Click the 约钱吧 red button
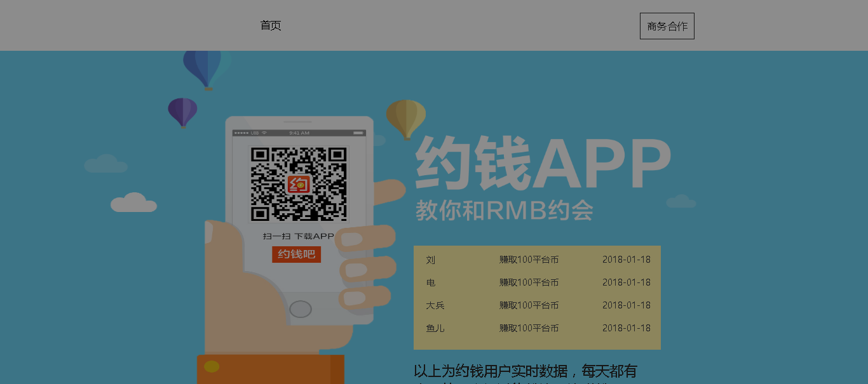Viewport: 868px width, 384px height. click(297, 255)
